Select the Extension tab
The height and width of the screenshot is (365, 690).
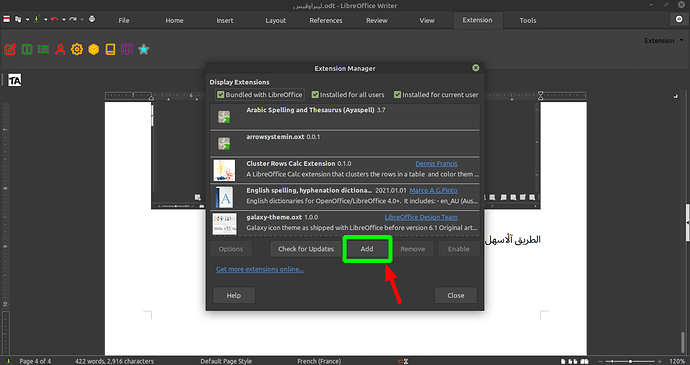pyautogui.click(x=477, y=20)
